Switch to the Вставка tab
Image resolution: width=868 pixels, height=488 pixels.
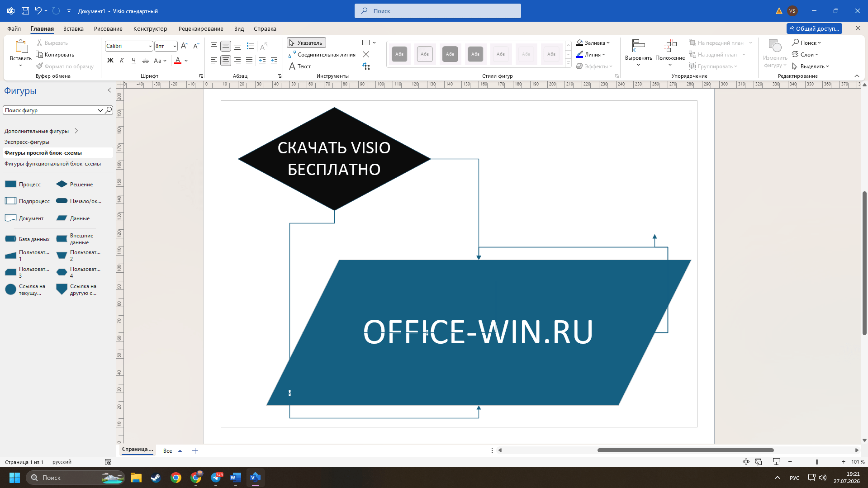tap(73, 29)
